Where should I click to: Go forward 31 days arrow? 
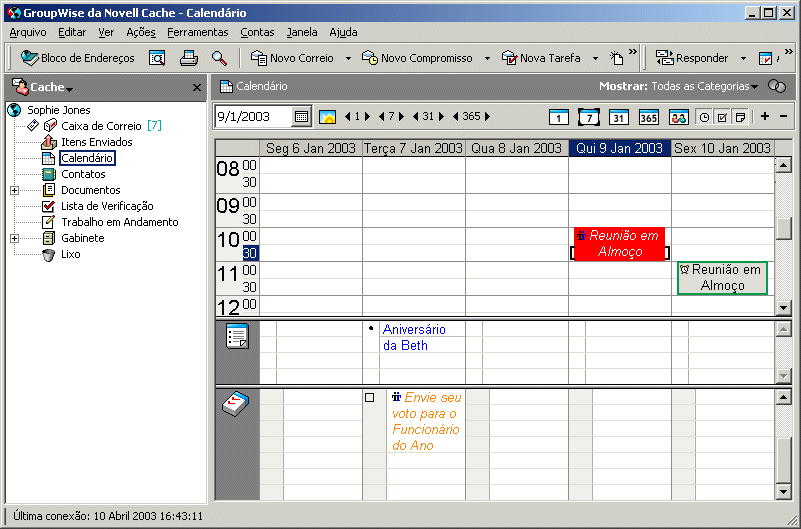coord(441,116)
